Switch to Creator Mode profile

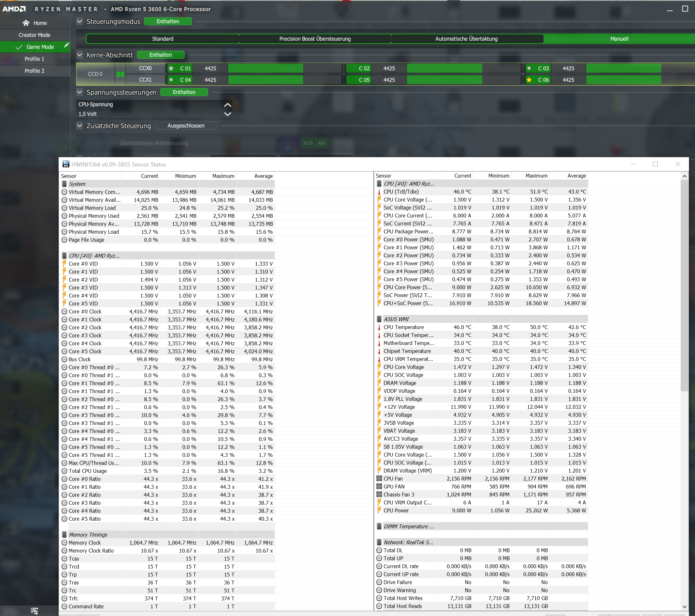[x=34, y=35]
